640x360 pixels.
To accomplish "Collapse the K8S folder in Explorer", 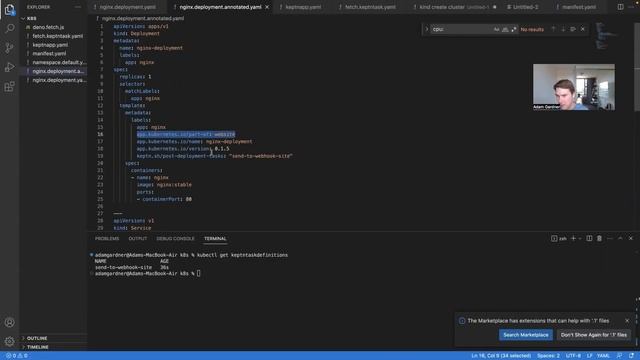I will (53, 18).
